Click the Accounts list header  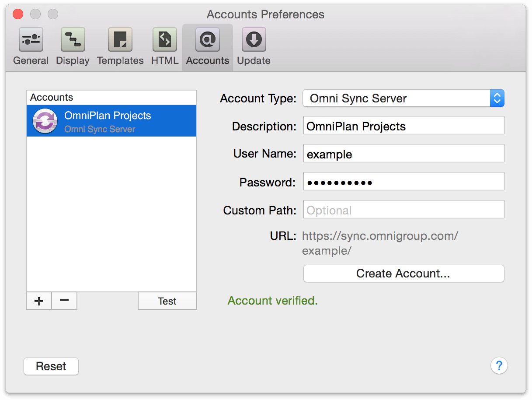point(111,98)
